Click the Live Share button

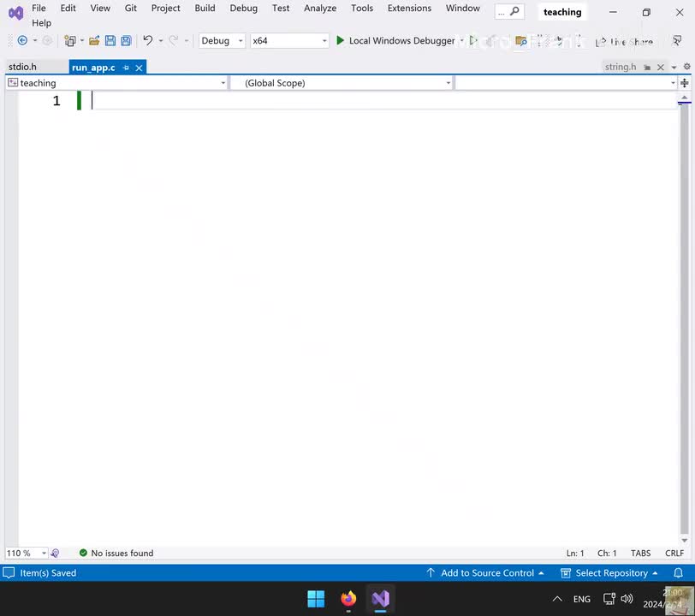(x=624, y=42)
